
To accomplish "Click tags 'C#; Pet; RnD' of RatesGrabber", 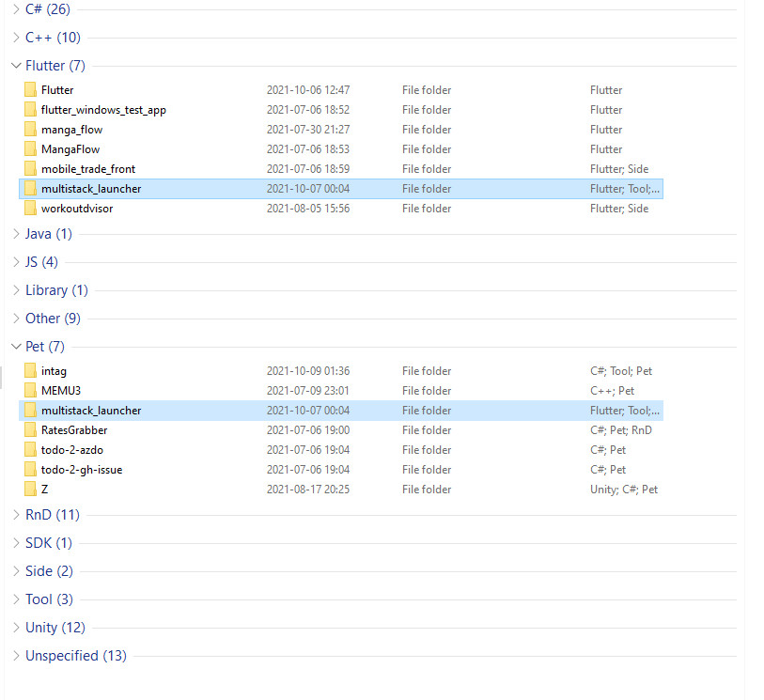I will pos(621,430).
